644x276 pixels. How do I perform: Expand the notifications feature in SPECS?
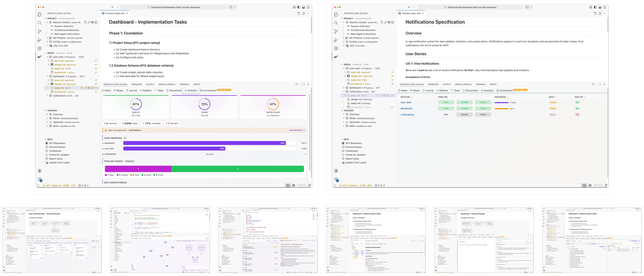coord(47,96)
